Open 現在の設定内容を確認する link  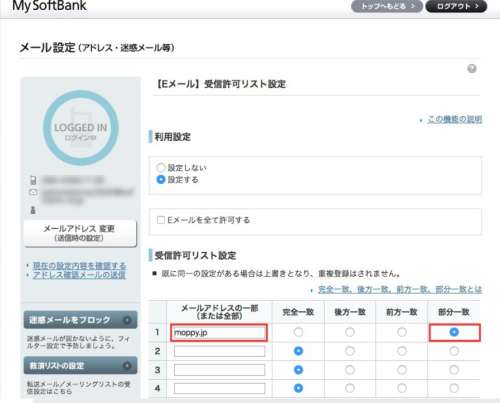(79, 266)
